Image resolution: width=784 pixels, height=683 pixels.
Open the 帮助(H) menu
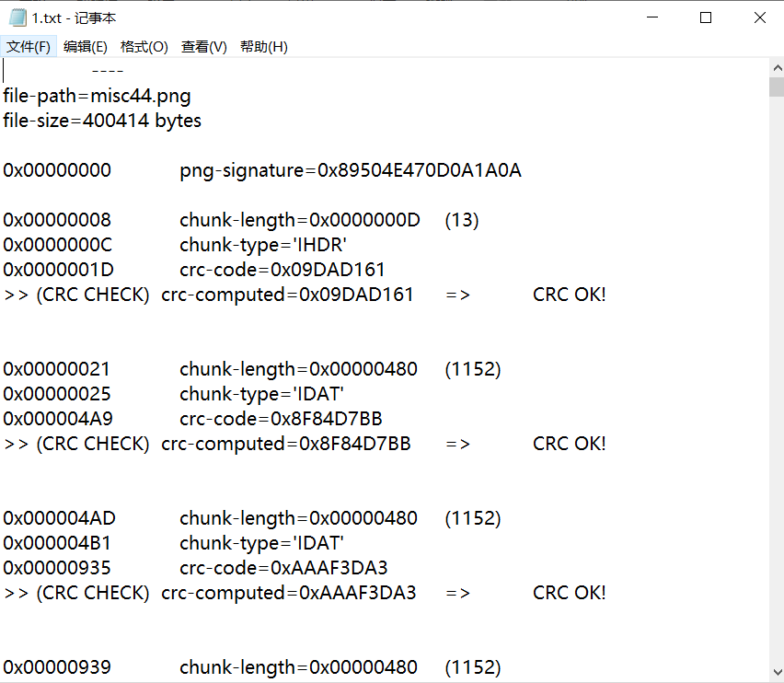(x=263, y=46)
